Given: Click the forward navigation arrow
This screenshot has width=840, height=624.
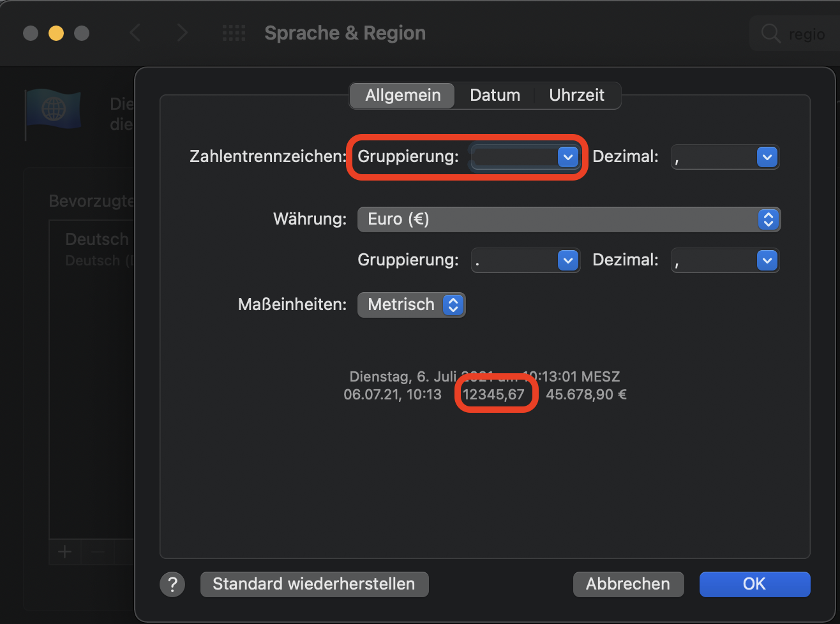Looking at the screenshot, I should 182,33.
